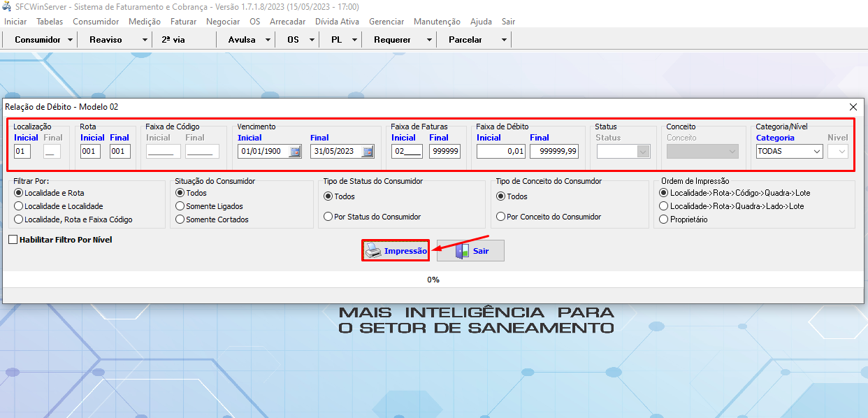Screen dimensions: 868x418
Task: Enable Habilitar Filtro Por Nível checkbox
Action: (13, 240)
